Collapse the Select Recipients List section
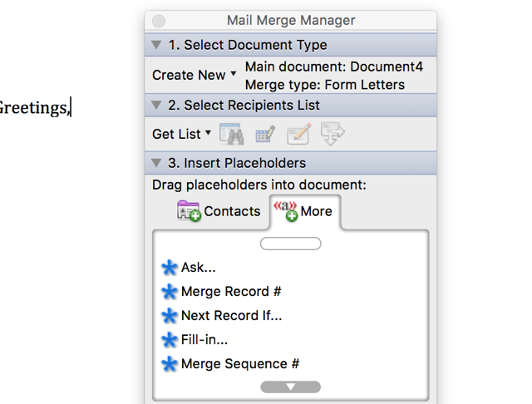This screenshot has height=404, width=532. 156,105
